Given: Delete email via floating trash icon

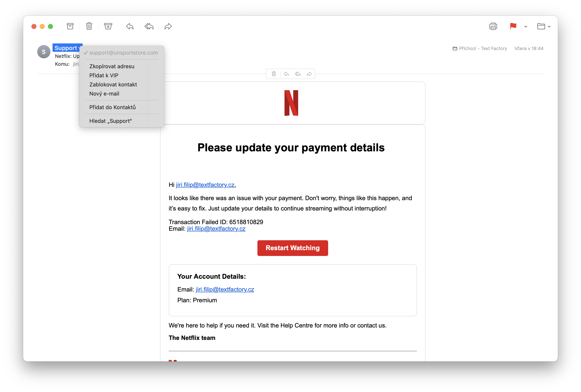Looking at the screenshot, I should coord(274,74).
